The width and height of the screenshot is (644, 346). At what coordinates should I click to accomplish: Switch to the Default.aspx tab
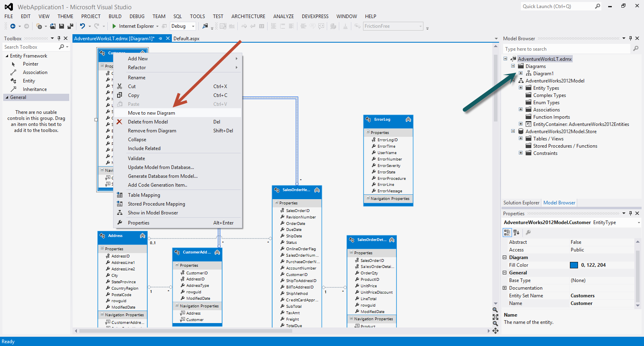coord(186,39)
